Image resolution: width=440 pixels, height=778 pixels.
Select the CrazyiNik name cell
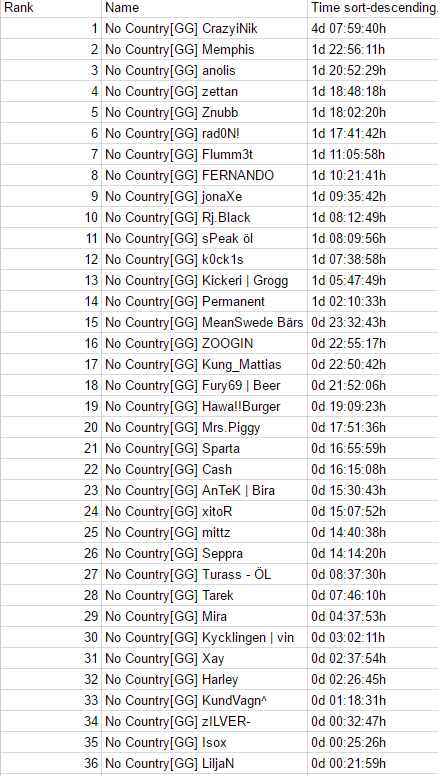click(204, 28)
